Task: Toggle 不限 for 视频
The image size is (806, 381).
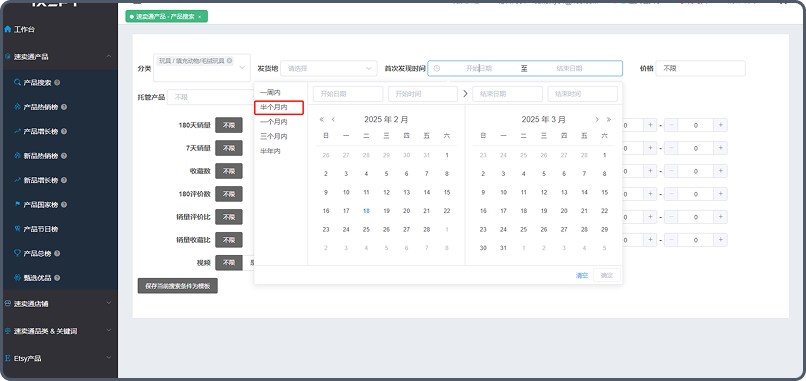Action: point(229,263)
